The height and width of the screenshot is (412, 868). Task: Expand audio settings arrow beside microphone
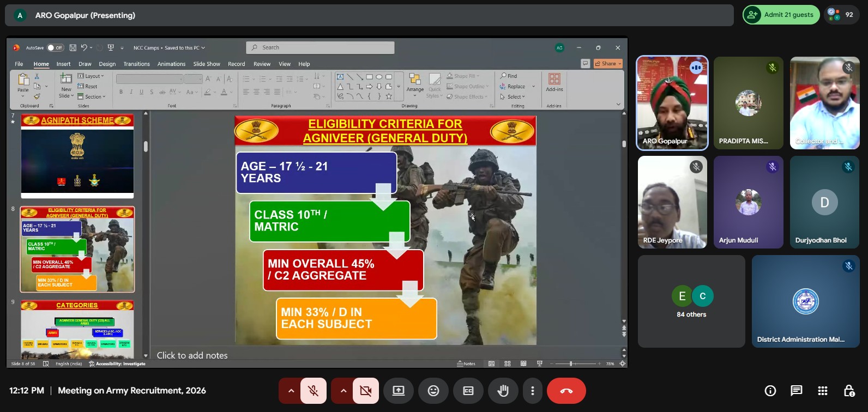click(291, 391)
